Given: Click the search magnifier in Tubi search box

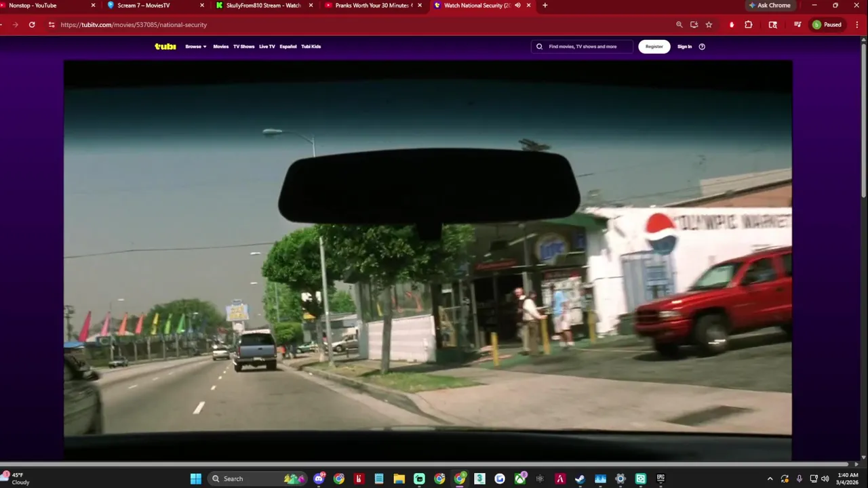Looking at the screenshot, I should pos(540,47).
